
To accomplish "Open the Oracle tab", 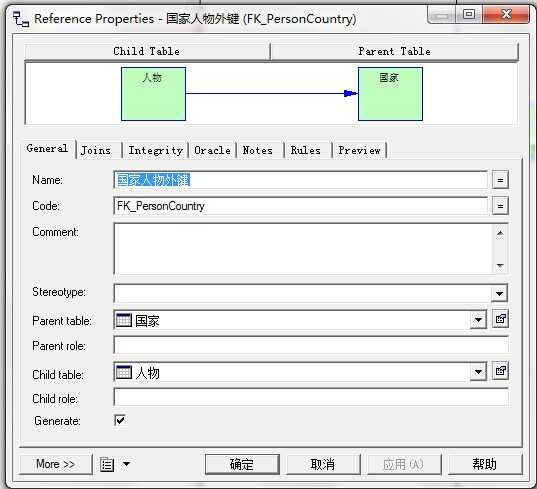I will pyautogui.click(x=212, y=150).
